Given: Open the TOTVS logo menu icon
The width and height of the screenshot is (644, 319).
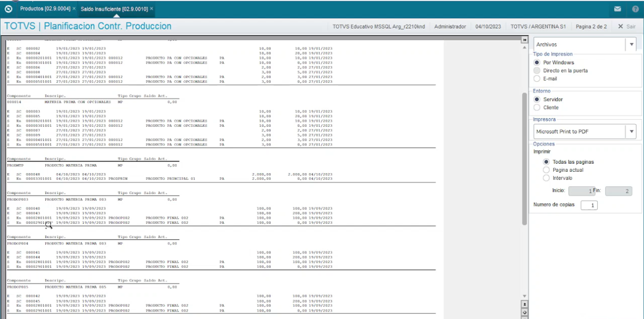Looking at the screenshot, I should coord(8,9).
